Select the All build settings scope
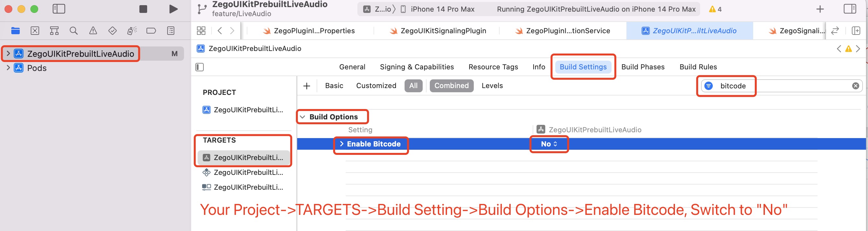Screen dimensions: 868x231 pos(413,85)
